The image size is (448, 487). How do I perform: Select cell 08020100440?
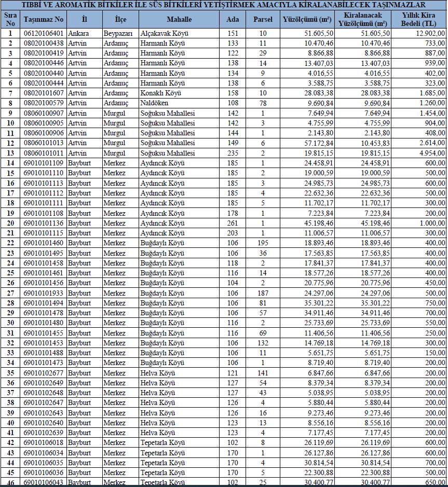(44, 73)
